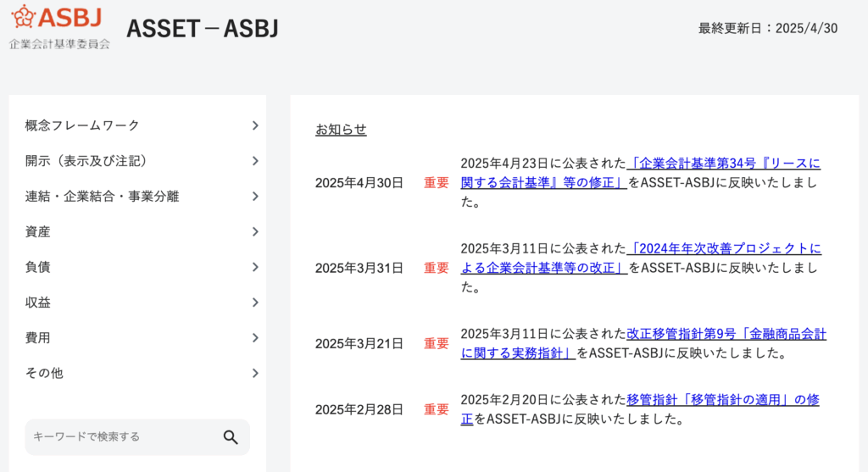Focus the キーワードで検索する input field
868x472 pixels.
(124, 437)
